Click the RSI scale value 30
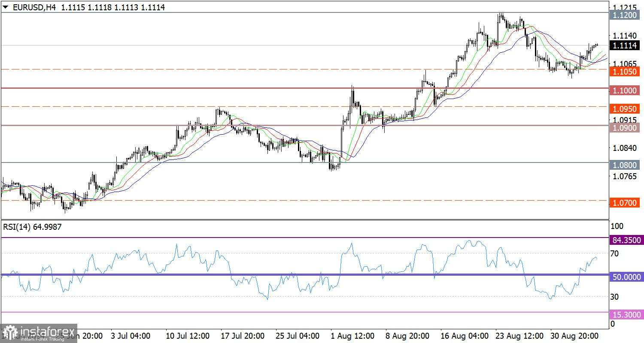Viewport: 644px width, 343px height. (615, 297)
